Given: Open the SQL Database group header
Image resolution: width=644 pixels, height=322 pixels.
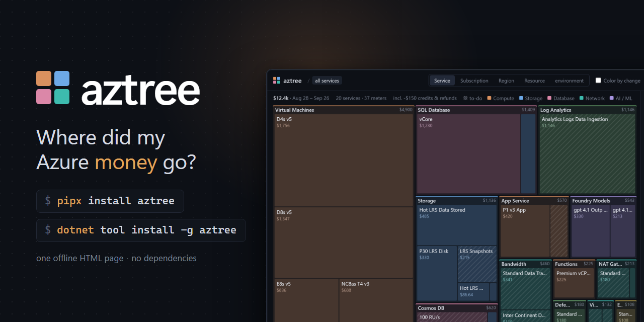Looking at the screenshot, I should tap(476, 110).
